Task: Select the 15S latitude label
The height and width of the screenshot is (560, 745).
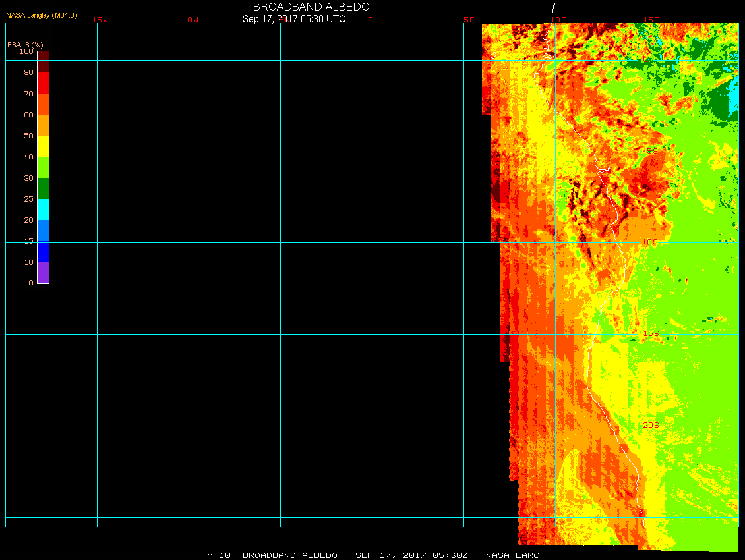Action: [651, 333]
